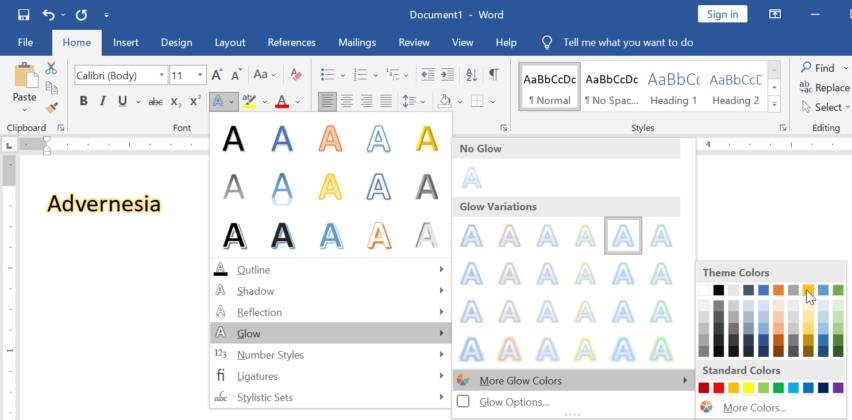Click the Save icon in title bar
This screenshot has width=852, height=420.
[x=23, y=15]
